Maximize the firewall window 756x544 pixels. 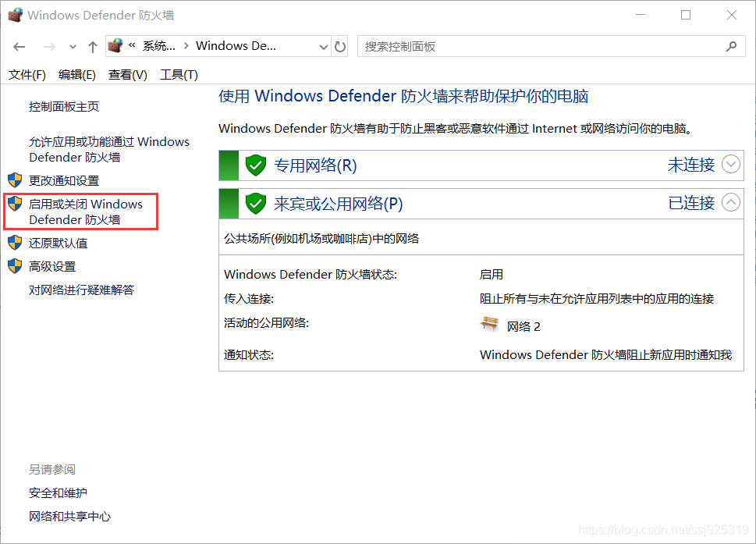pos(686,15)
